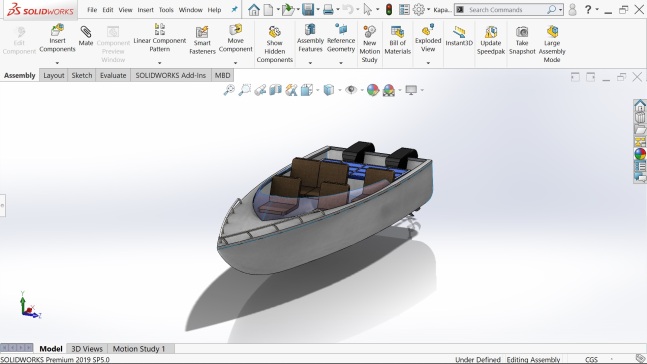Open File Properties icon in top bar
The width and height of the screenshot is (647, 364).
(x=404, y=9)
